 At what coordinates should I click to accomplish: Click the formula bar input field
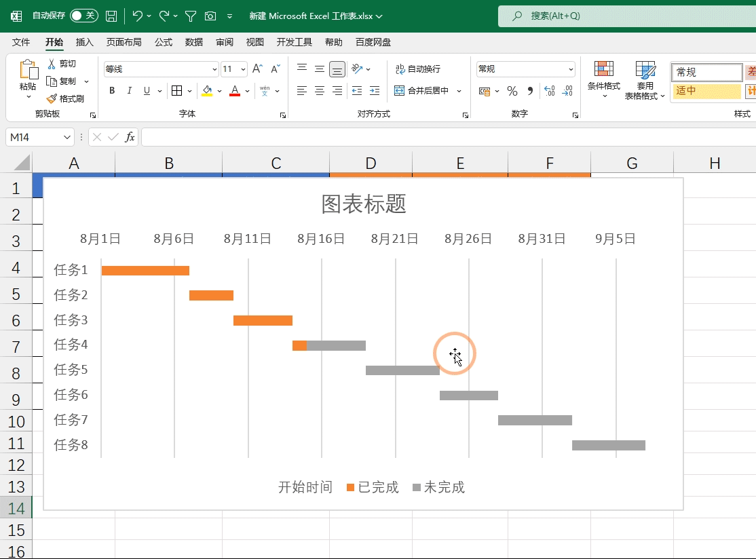pos(449,137)
